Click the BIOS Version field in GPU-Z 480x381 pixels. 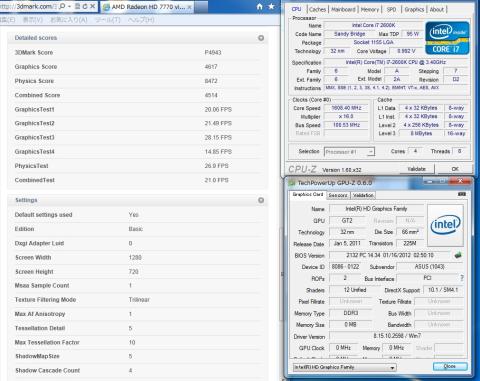click(x=390, y=255)
